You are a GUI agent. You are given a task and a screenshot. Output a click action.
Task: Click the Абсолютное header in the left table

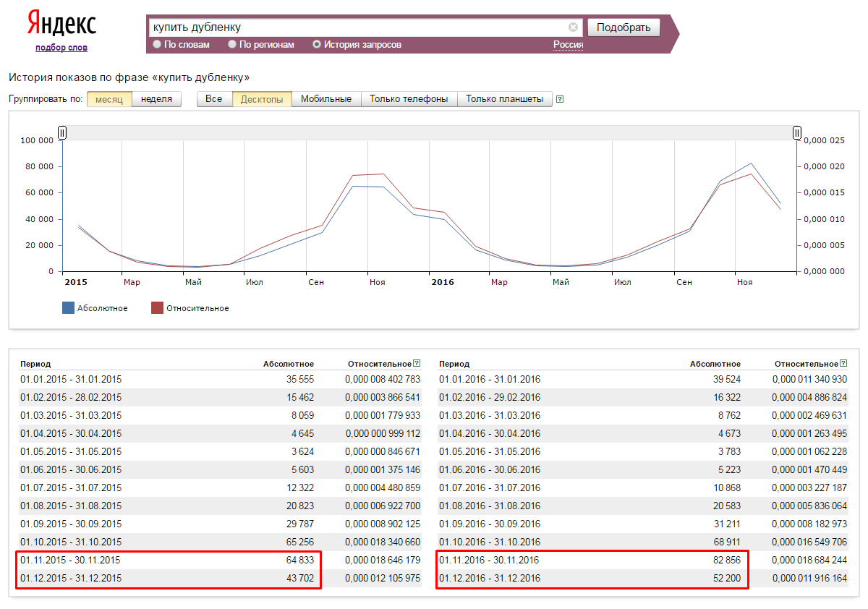(x=289, y=364)
